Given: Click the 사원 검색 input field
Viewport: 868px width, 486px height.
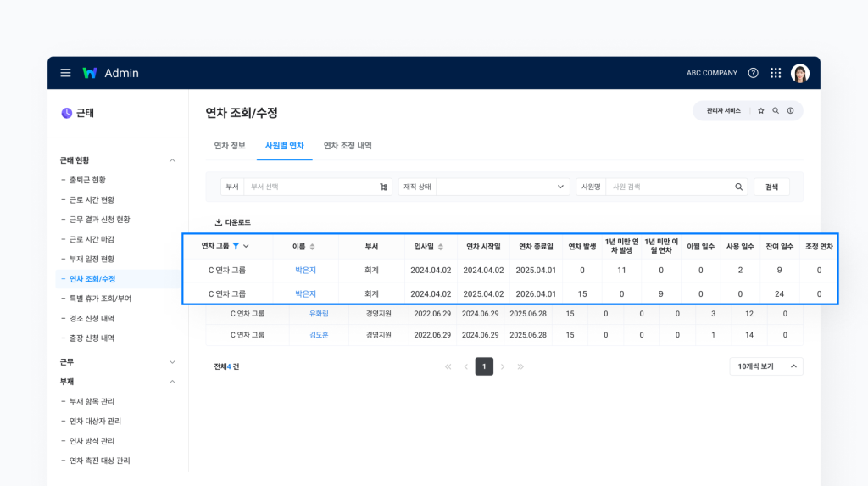Looking at the screenshot, I should tap(670, 187).
